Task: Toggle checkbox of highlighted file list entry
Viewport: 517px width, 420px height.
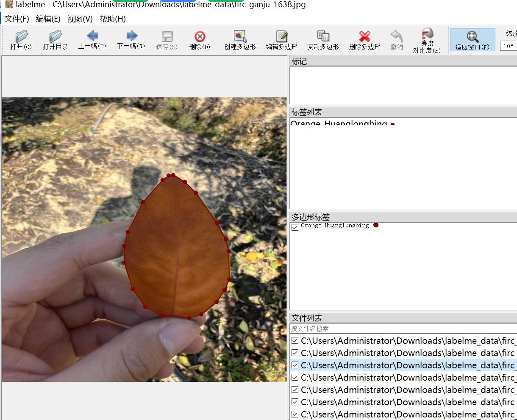Action: coord(295,365)
